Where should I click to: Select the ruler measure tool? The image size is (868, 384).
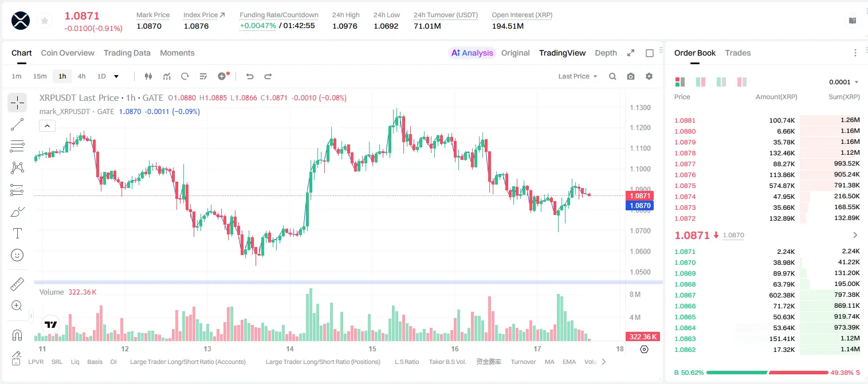17,284
